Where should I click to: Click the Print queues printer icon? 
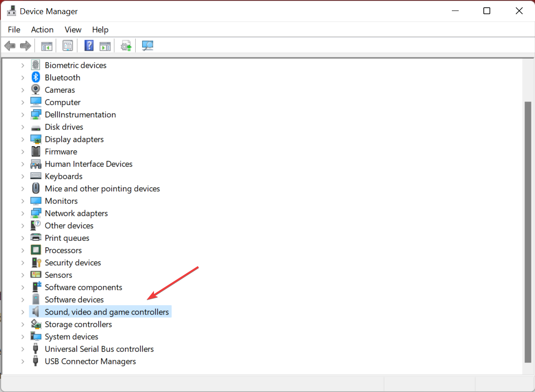(36, 238)
